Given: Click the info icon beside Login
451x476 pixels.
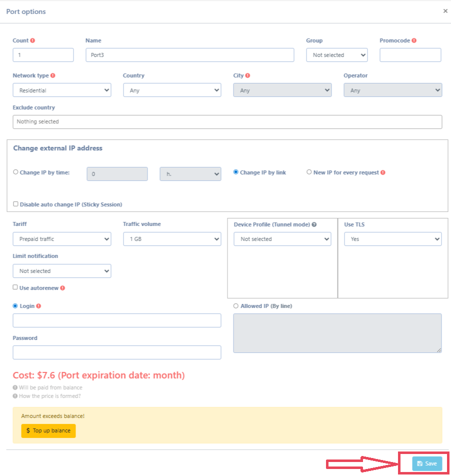Looking at the screenshot, I should pos(38,306).
